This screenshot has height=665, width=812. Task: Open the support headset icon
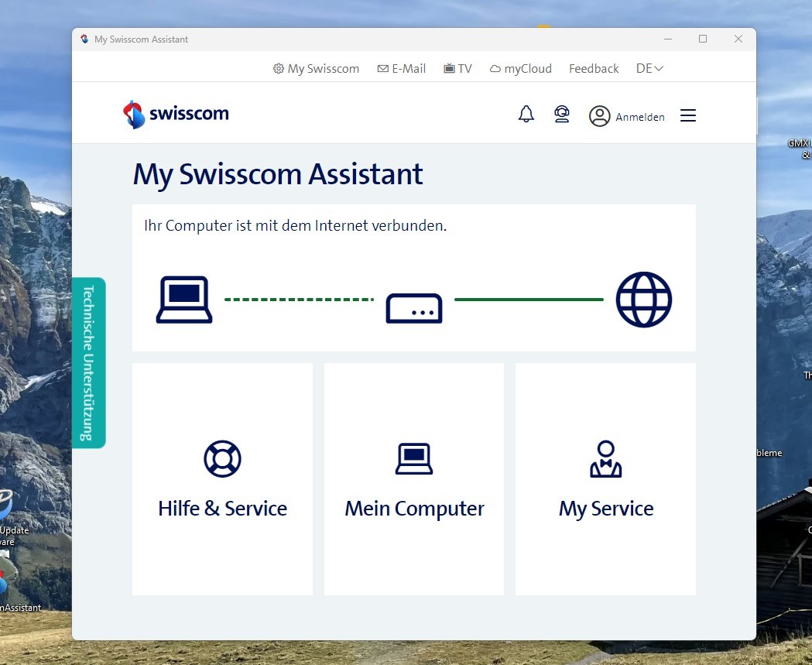(x=562, y=115)
